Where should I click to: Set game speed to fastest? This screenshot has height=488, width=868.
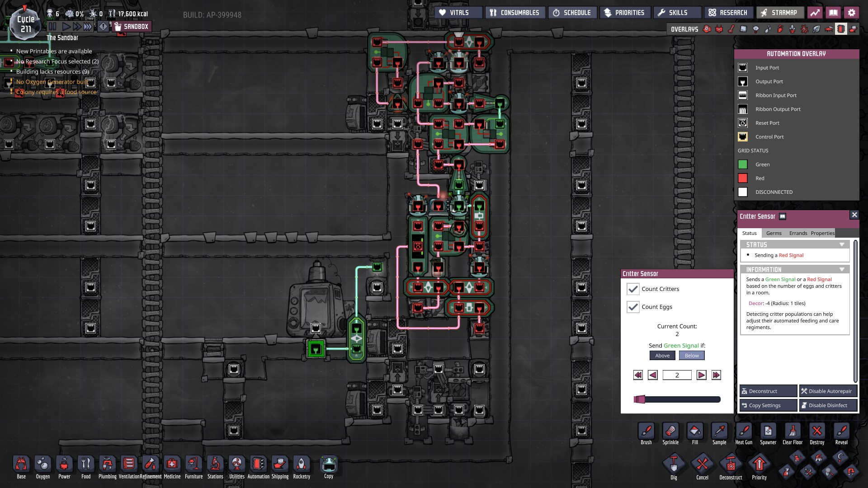[x=88, y=27]
